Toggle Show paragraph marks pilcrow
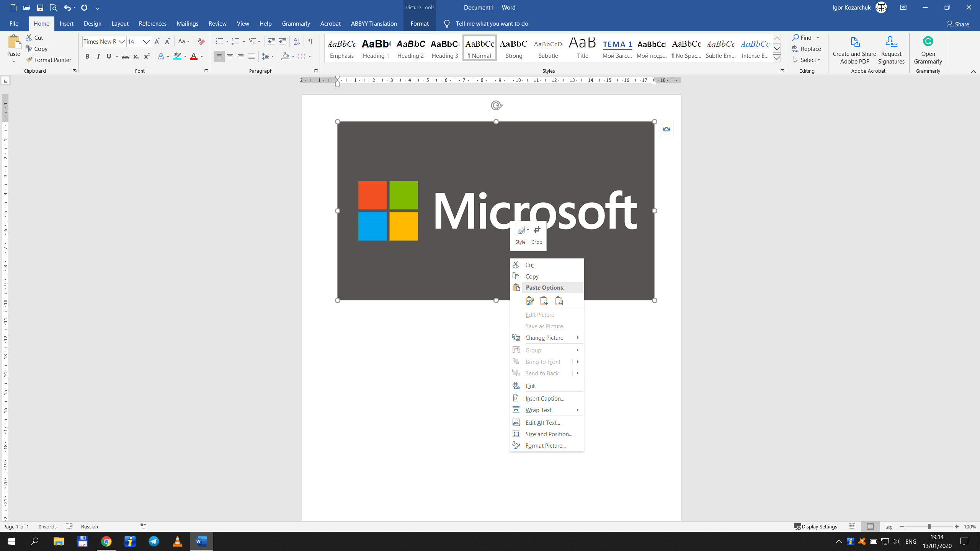This screenshot has height=551, width=980. coord(310,41)
